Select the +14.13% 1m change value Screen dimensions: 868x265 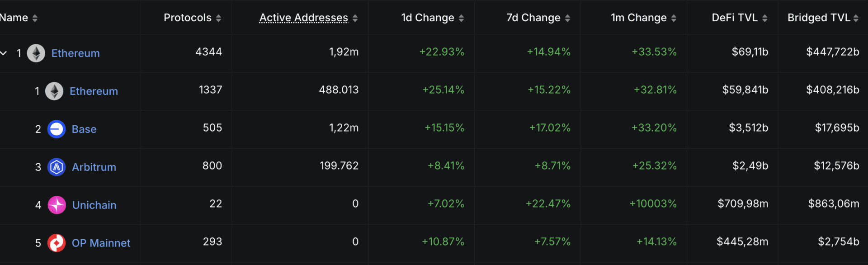coord(656,242)
